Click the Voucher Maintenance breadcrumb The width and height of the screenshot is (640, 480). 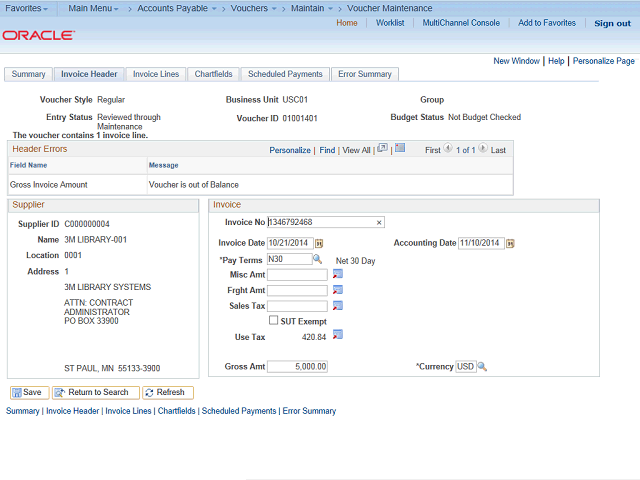point(389,8)
